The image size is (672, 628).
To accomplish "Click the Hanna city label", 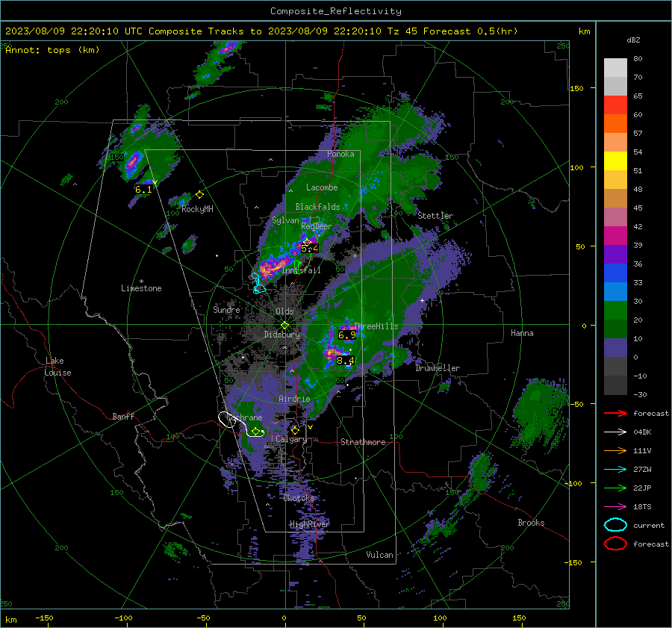I will (522, 333).
